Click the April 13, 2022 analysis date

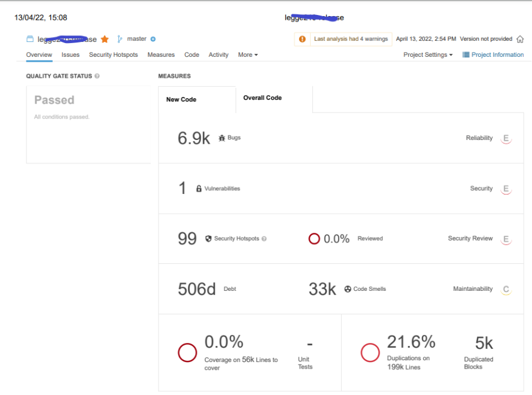[426, 39]
